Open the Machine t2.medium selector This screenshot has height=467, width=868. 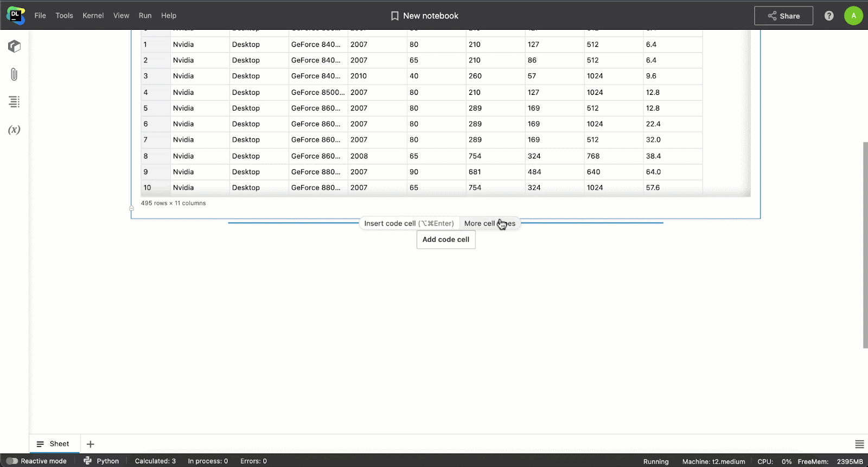coord(713,462)
